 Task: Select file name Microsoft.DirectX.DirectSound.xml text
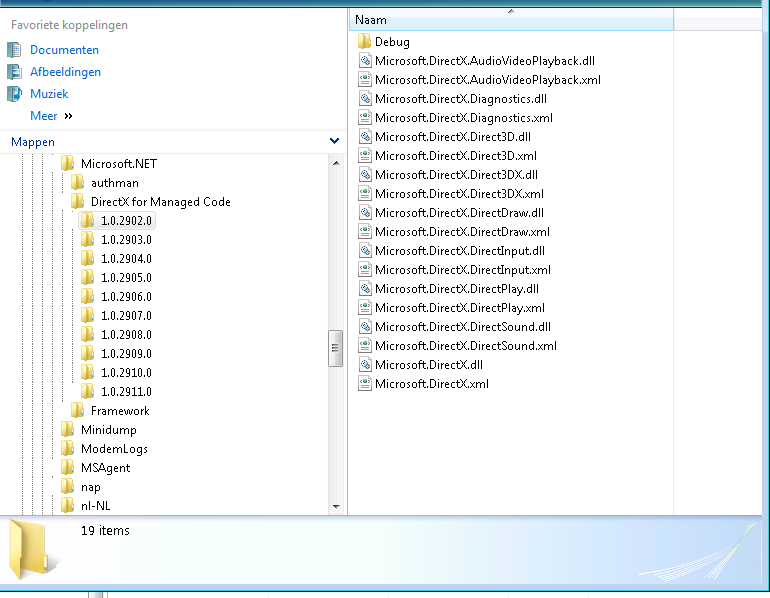click(466, 346)
